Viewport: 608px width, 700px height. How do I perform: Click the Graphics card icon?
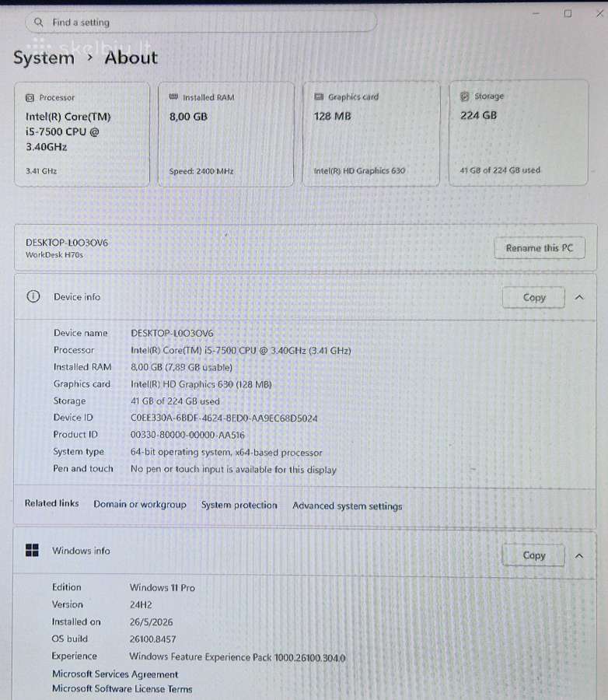click(319, 96)
